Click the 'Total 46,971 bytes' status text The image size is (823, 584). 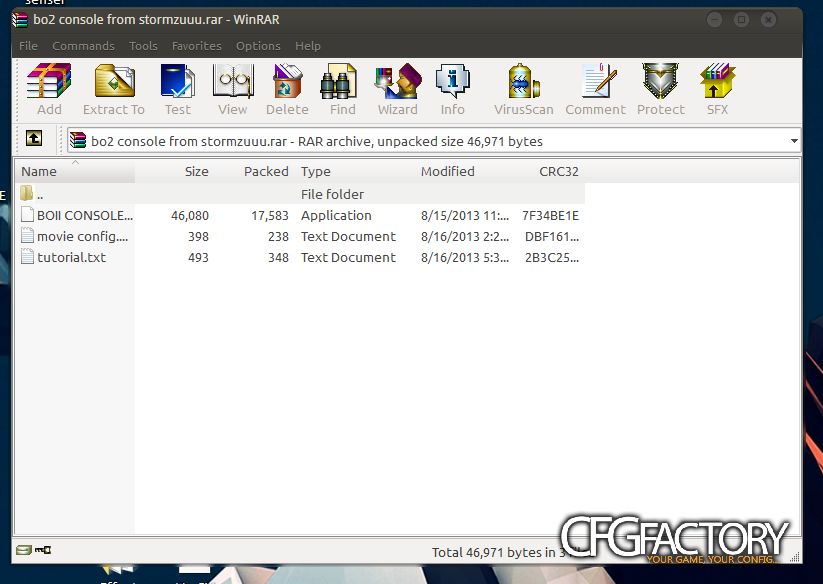tap(487, 552)
